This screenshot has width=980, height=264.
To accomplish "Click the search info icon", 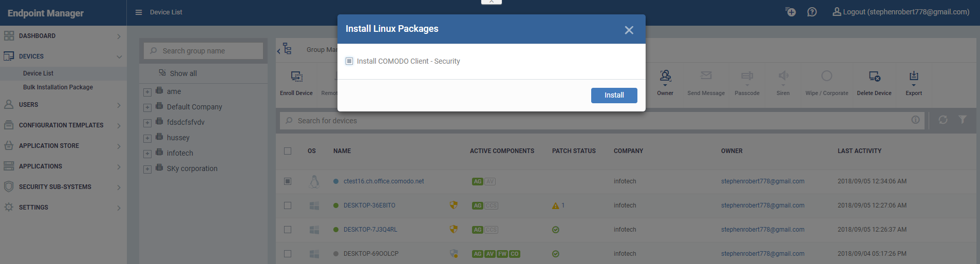I will [915, 120].
